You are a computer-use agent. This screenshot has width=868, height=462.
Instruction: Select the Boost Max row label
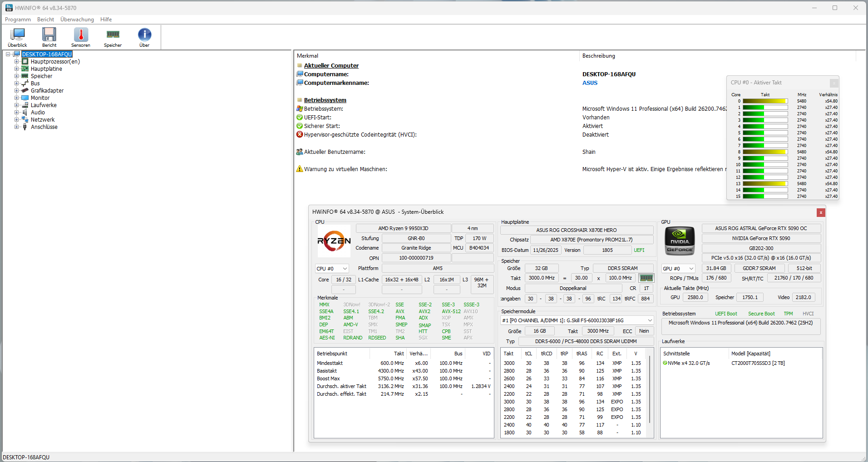point(328,378)
